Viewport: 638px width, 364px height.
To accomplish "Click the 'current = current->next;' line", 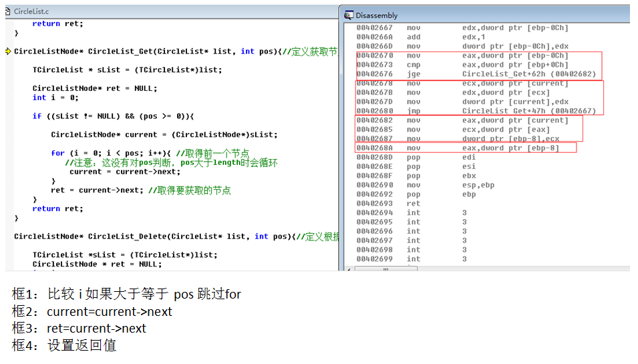I will pyautogui.click(x=125, y=172).
